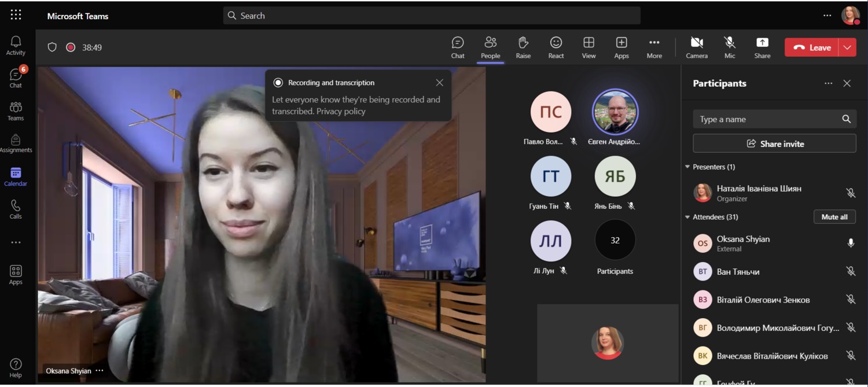Open Calls in the left sidebar

pyautogui.click(x=16, y=209)
